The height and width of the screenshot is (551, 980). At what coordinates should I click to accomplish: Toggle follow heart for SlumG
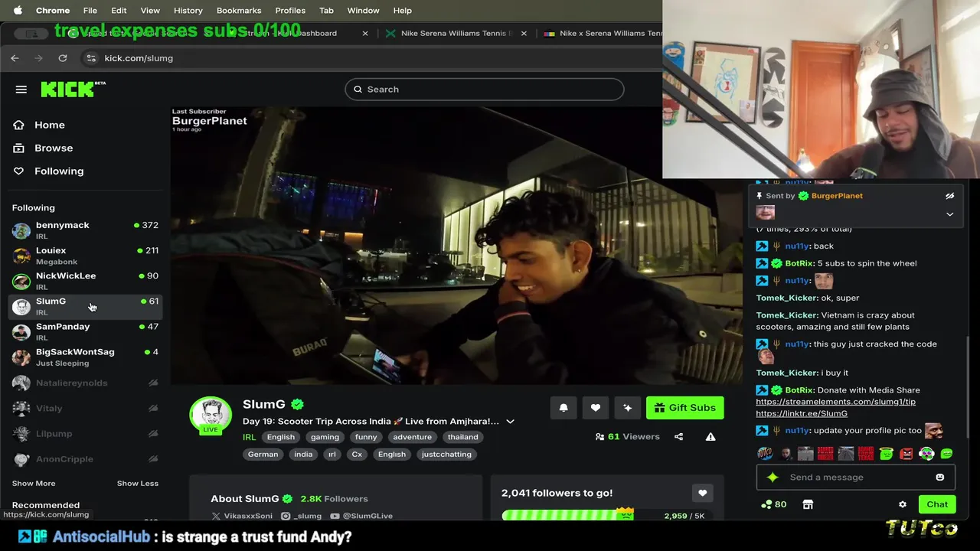coord(596,408)
